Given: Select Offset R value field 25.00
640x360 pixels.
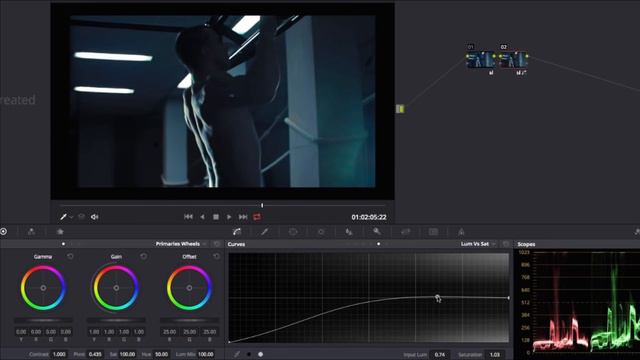Looking at the screenshot, I should (170, 332).
